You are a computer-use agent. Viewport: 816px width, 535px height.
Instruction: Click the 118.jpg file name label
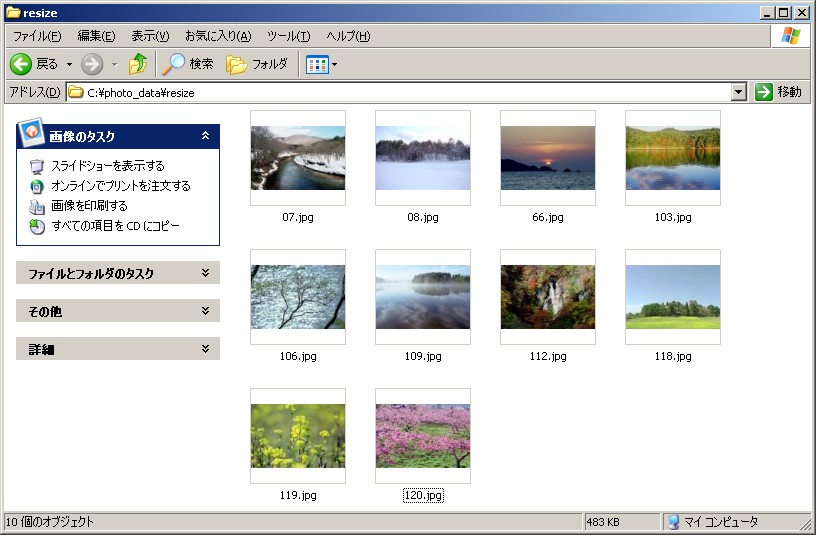pyautogui.click(x=673, y=356)
